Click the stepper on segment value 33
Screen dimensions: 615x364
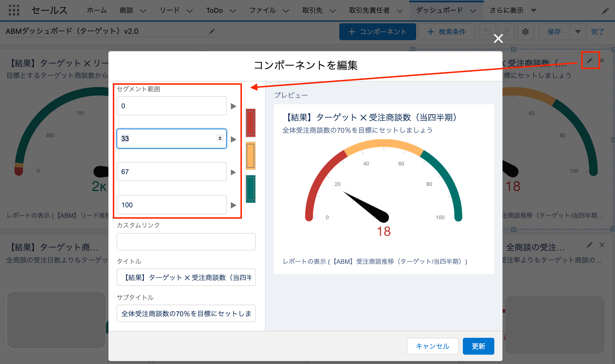[x=220, y=138]
